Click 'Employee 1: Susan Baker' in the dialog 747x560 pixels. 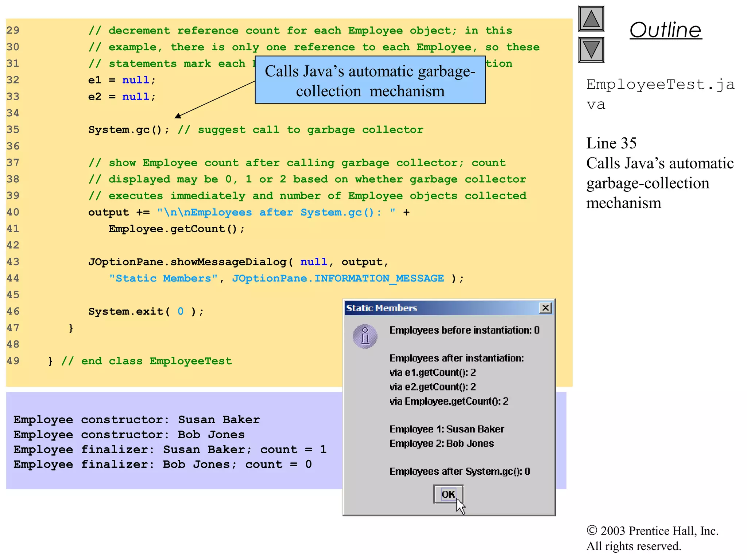[x=447, y=429]
